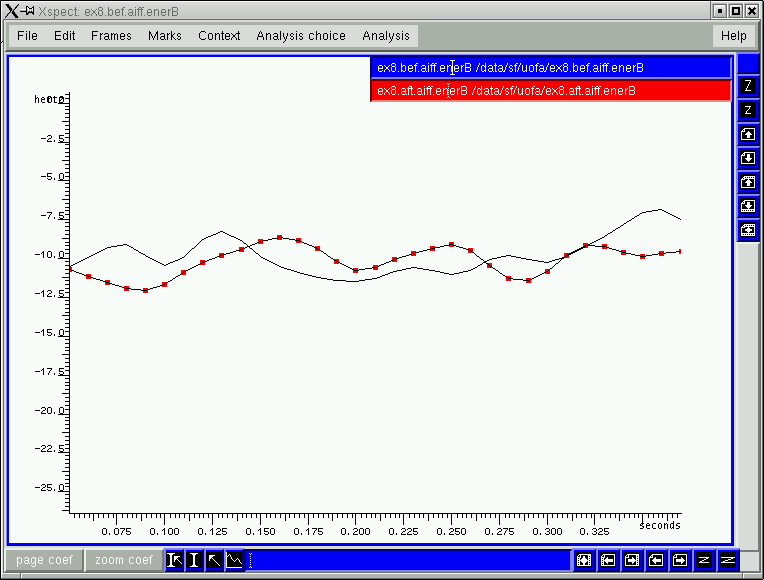This screenshot has height=580, width=764.
Task: Click the plain page right-arrow icon
Action: [x=679, y=561]
